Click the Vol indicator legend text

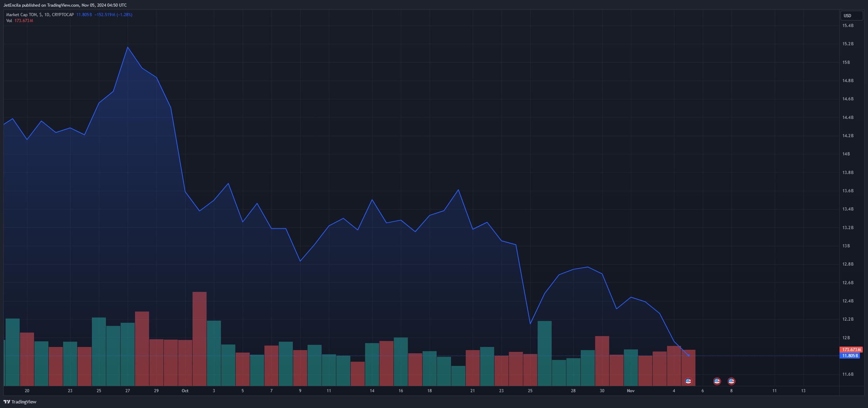pos(9,21)
